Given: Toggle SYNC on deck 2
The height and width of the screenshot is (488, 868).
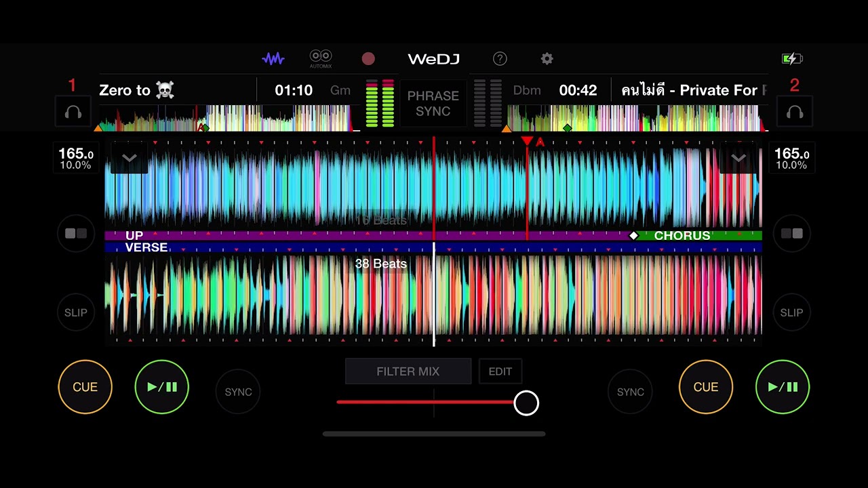Looking at the screenshot, I should [x=630, y=392].
